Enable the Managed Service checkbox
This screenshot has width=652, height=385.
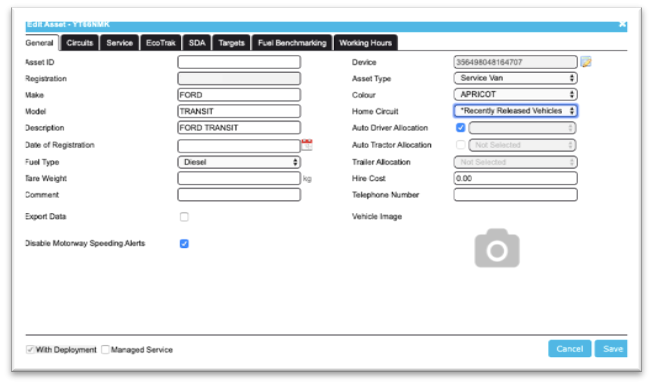(x=105, y=350)
